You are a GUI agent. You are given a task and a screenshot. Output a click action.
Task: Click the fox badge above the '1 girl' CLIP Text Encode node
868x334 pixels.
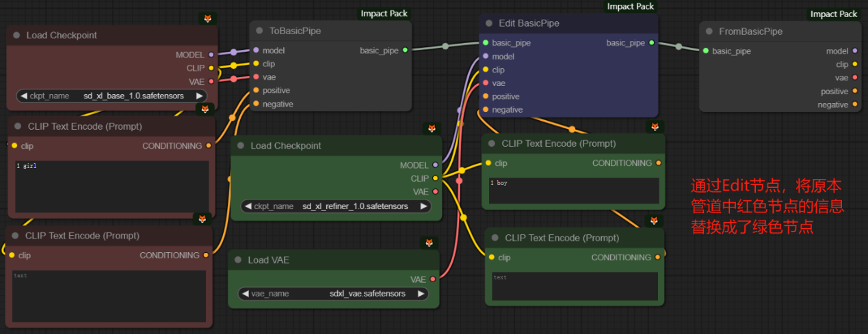tap(205, 109)
